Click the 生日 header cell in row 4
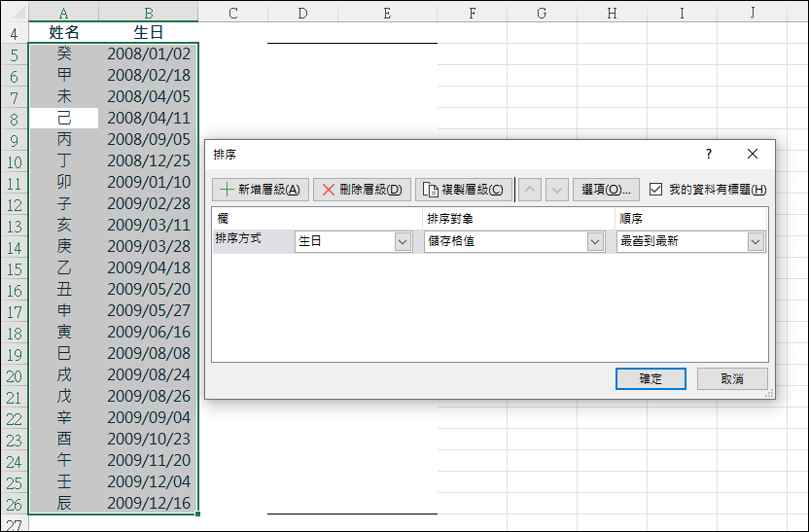This screenshot has width=809, height=532. click(x=149, y=32)
